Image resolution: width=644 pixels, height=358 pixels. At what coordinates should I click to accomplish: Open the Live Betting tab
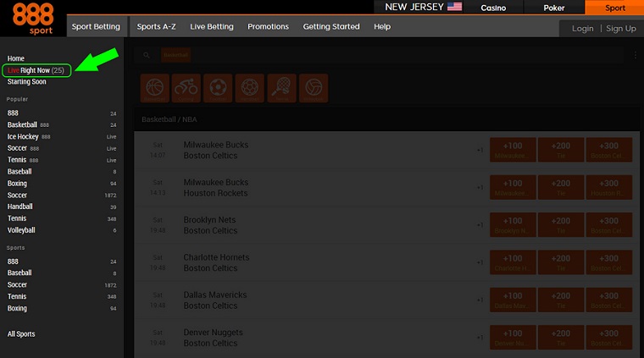click(x=212, y=26)
